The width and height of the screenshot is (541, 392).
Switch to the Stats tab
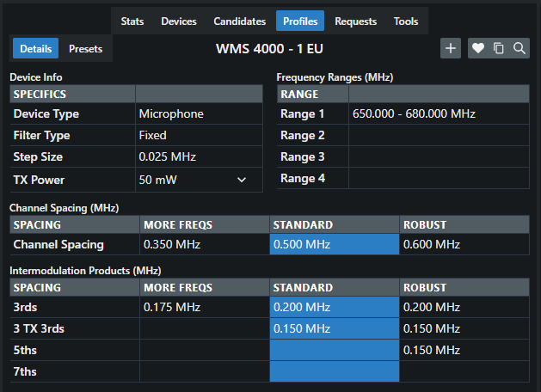tap(132, 21)
